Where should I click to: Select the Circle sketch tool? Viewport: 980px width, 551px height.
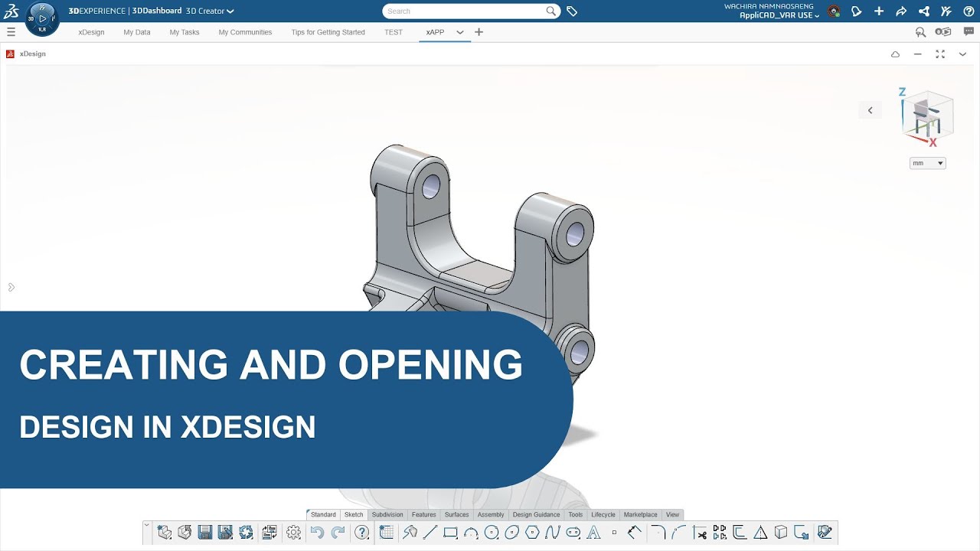pyautogui.click(x=492, y=533)
